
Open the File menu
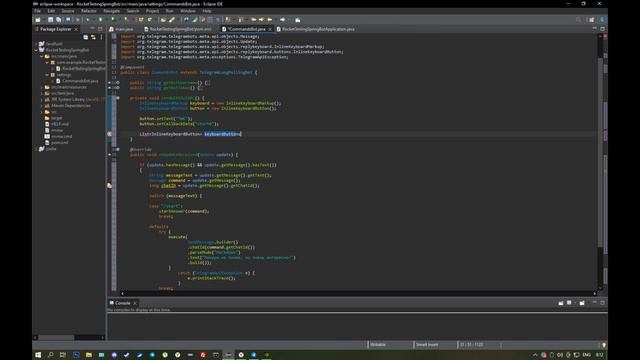click(38, 11)
